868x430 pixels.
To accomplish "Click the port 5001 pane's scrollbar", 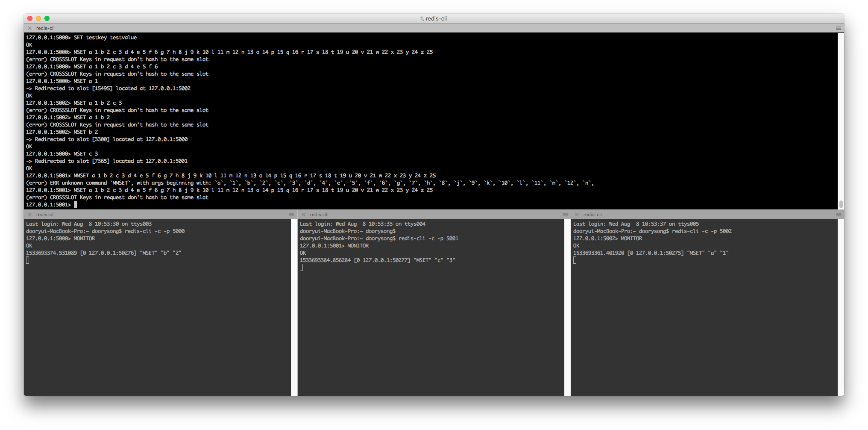I will pos(567,307).
